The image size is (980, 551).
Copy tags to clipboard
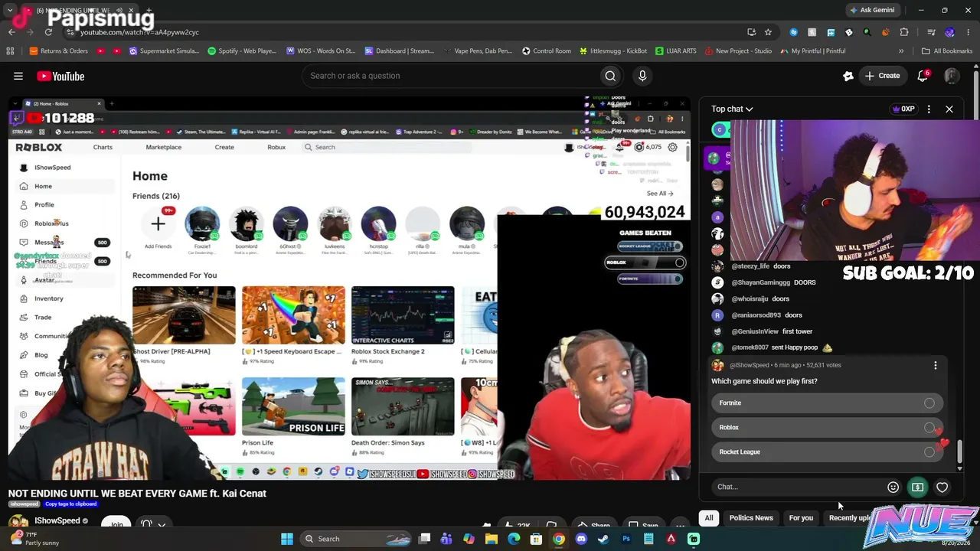(x=71, y=504)
